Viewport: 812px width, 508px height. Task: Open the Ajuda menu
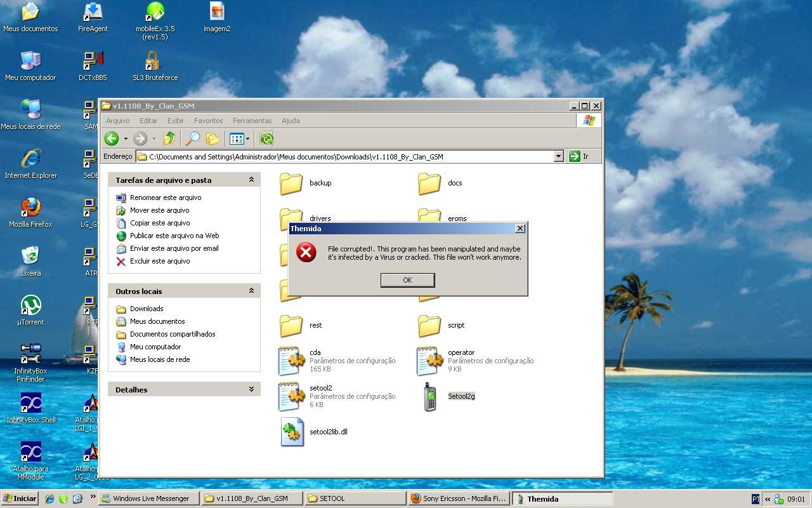pos(291,121)
